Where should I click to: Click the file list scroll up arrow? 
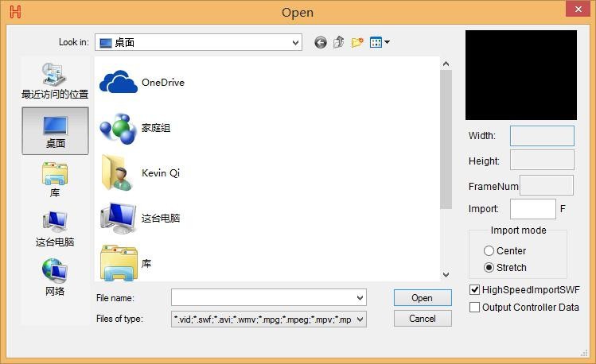(x=446, y=64)
